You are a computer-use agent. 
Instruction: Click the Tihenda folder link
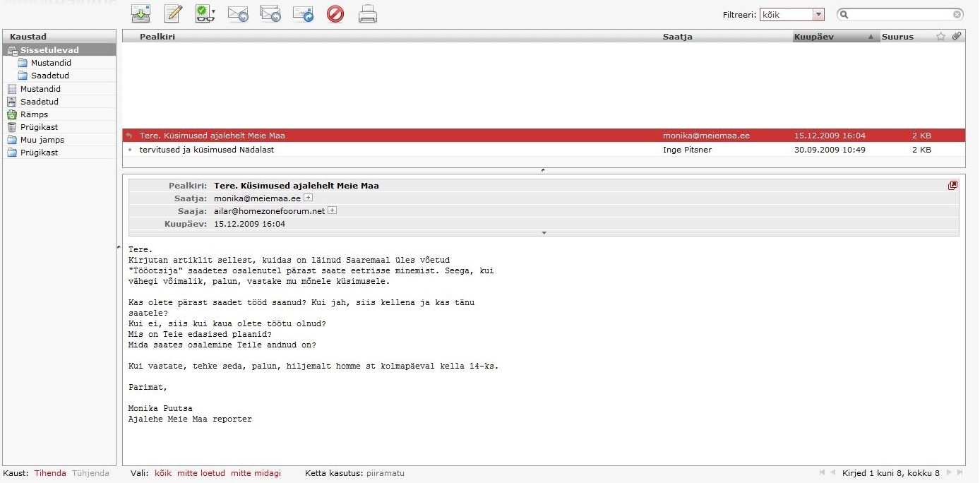tap(50, 473)
